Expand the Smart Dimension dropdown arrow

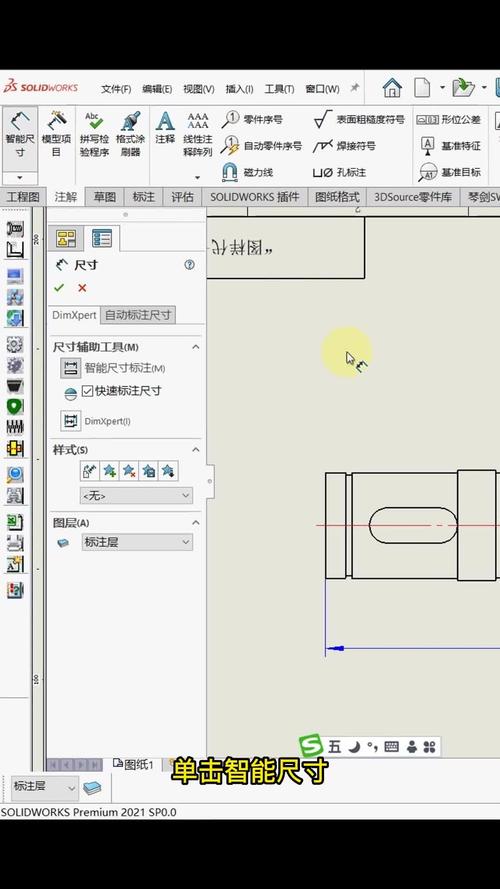point(20,178)
